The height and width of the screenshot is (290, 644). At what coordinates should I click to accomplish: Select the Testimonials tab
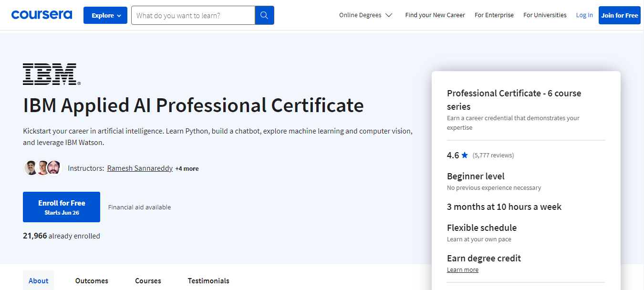208,280
